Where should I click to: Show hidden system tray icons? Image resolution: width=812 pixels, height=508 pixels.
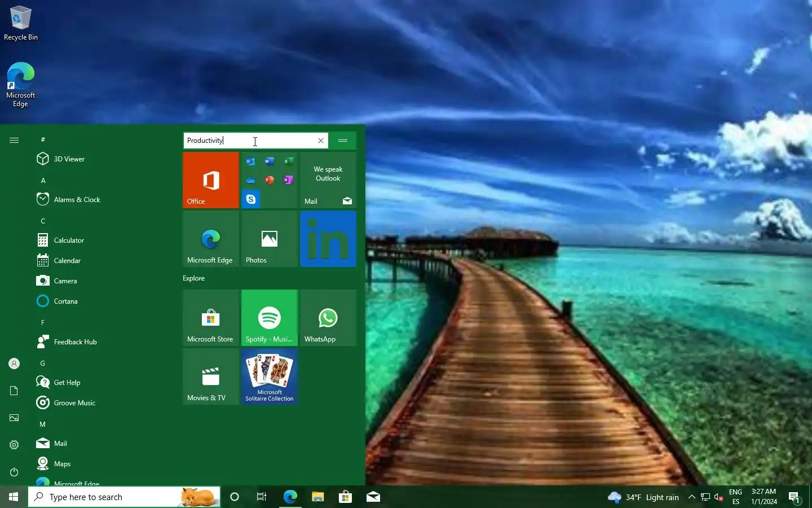point(692,497)
